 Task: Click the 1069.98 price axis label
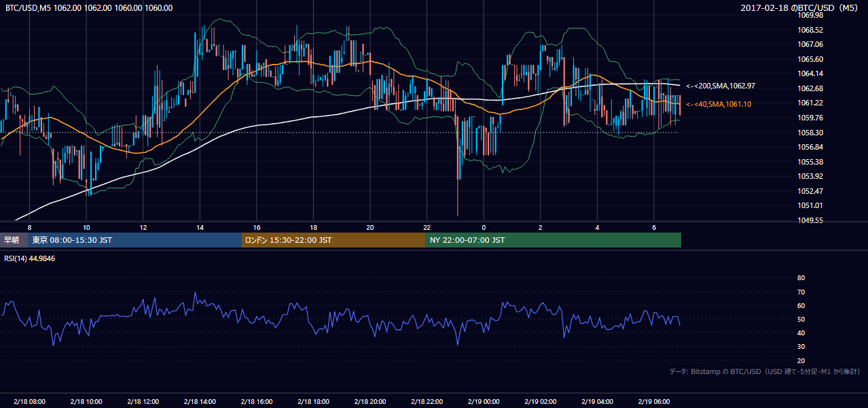coord(811,15)
